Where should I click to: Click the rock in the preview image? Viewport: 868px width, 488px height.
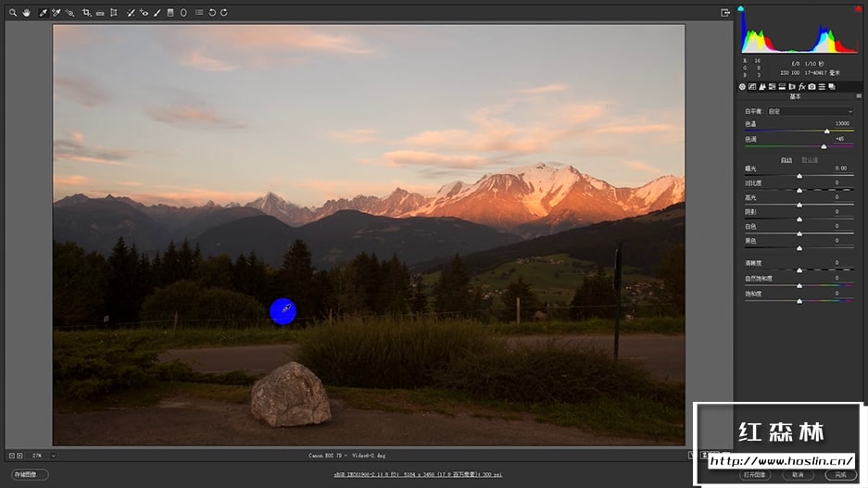tap(291, 394)
